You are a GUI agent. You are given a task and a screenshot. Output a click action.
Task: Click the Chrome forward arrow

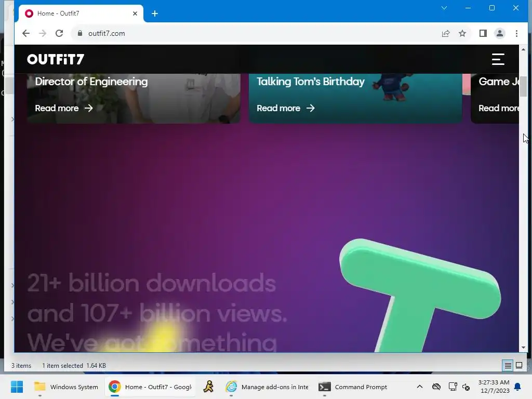[x=43, y=33]
